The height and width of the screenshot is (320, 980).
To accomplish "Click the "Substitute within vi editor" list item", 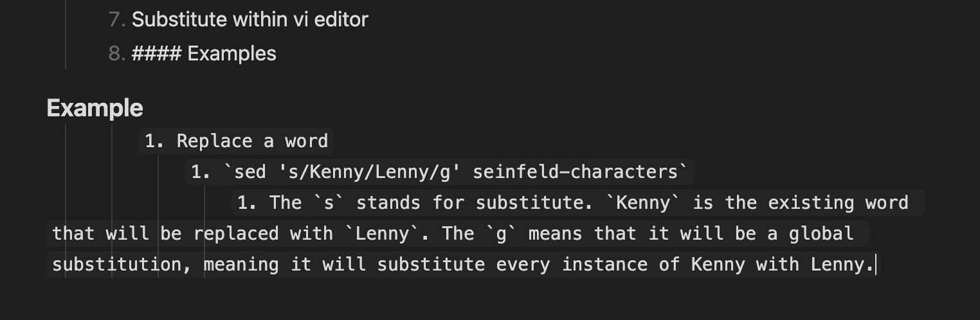I will click(250, 20).
